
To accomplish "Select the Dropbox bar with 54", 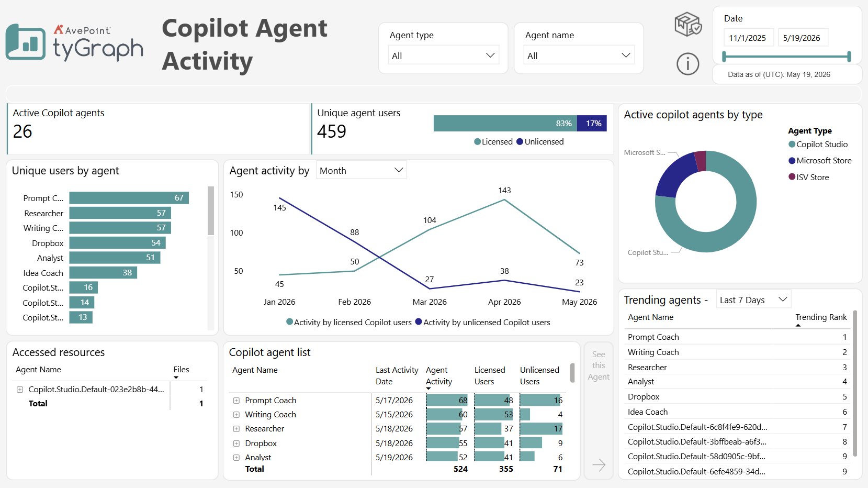I will (x=117, y=243).
